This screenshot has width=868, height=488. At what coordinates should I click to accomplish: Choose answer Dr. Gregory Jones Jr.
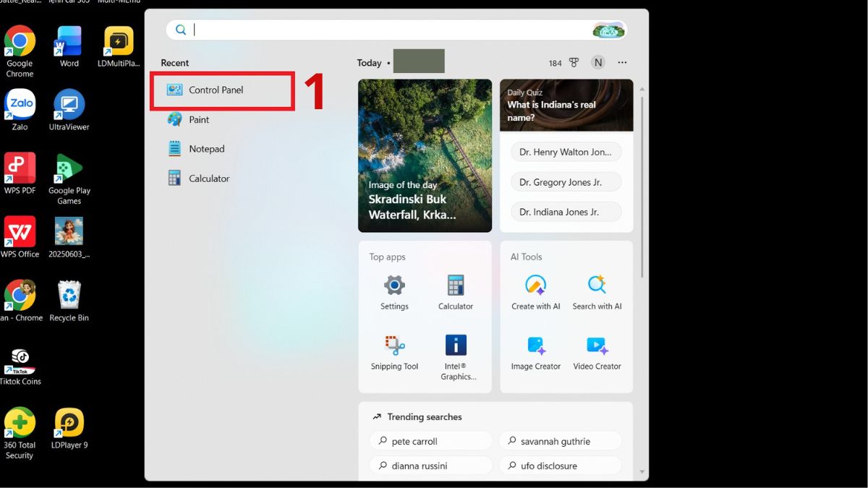566,182
